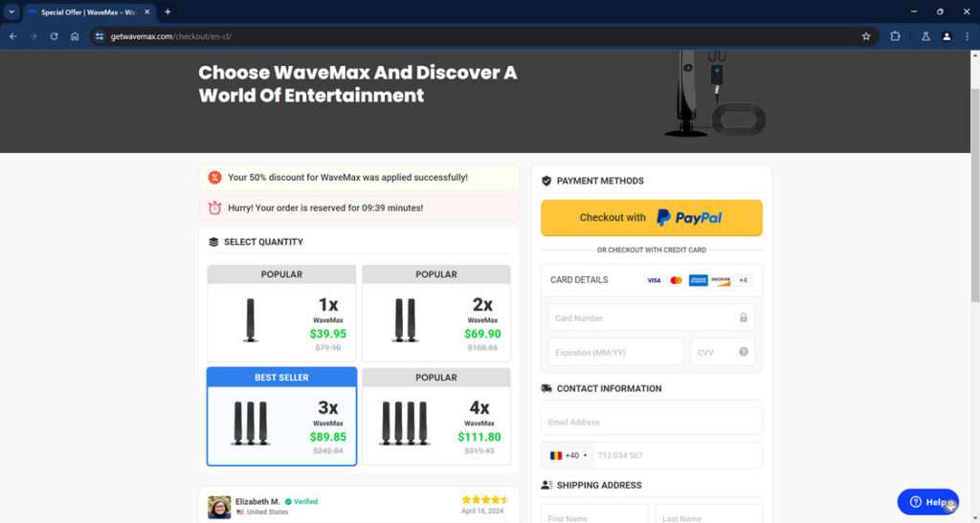Bookmark this page with the star

865,36
